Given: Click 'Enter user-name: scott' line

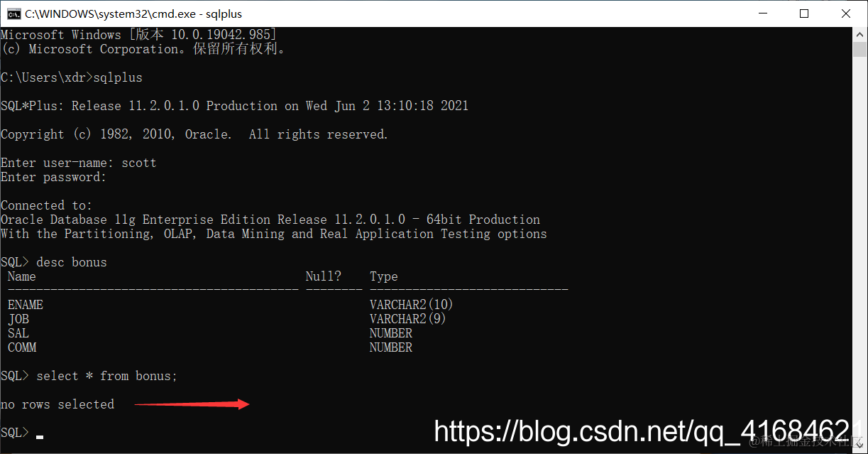Looking at the screenshot, I should pyautogui.click(x=79, y=163).
